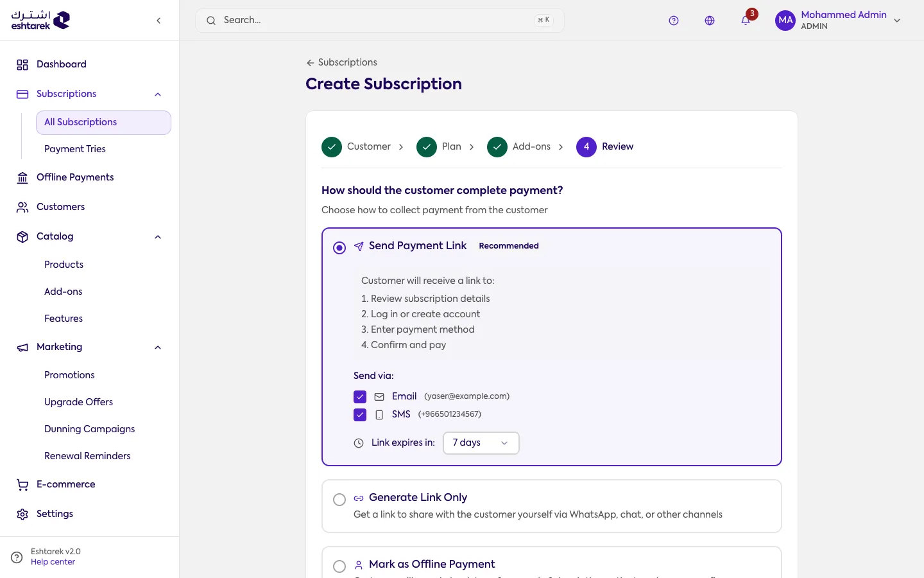The width and height of the screenshot is (924, 578).
Task: Click the E-commerce cart icon
Action: pyautogui.click(x=22, y=484)
